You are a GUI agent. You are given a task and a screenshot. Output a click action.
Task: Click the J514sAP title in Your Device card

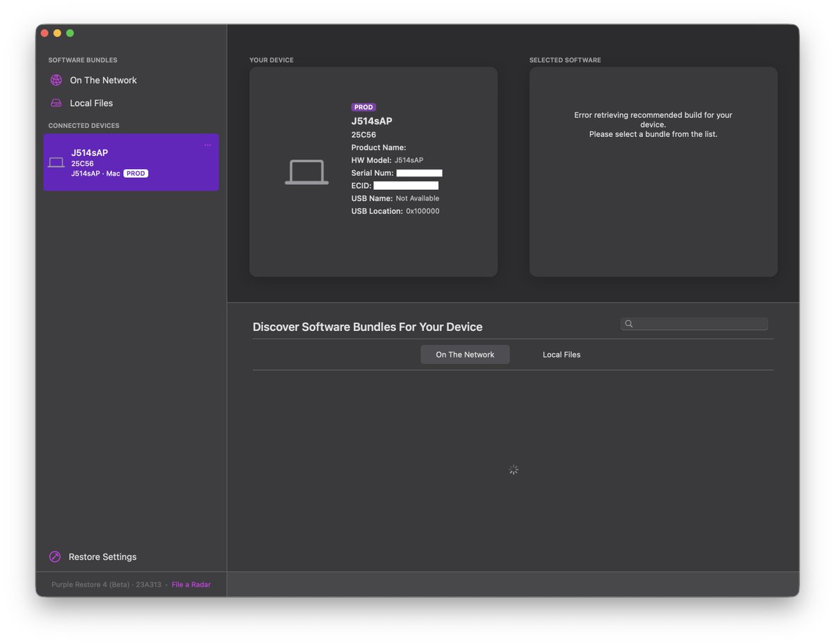tap(372, 121)
